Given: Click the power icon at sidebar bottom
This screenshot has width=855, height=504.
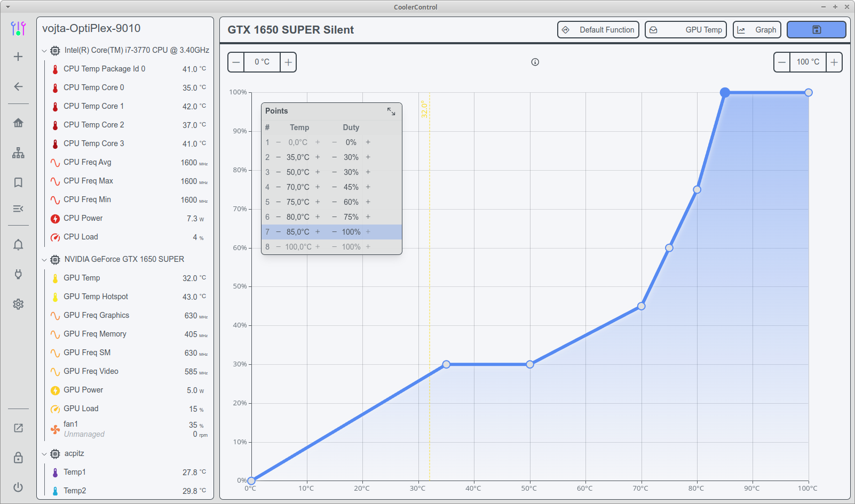Looking at the screenshot, I should [18, 487].
